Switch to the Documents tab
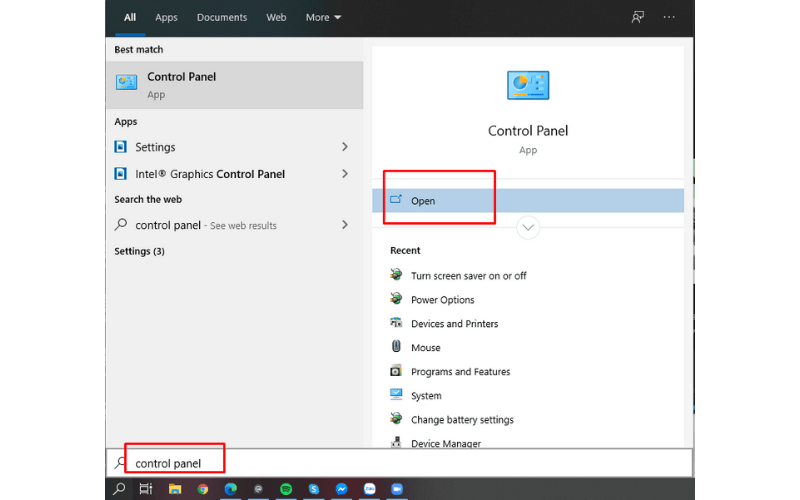 click(221, 17)
